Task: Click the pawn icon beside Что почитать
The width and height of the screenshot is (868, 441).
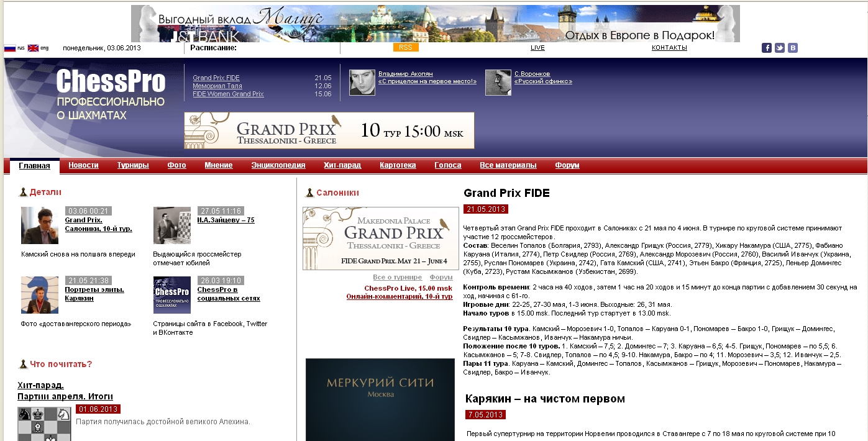Action: 23,365
